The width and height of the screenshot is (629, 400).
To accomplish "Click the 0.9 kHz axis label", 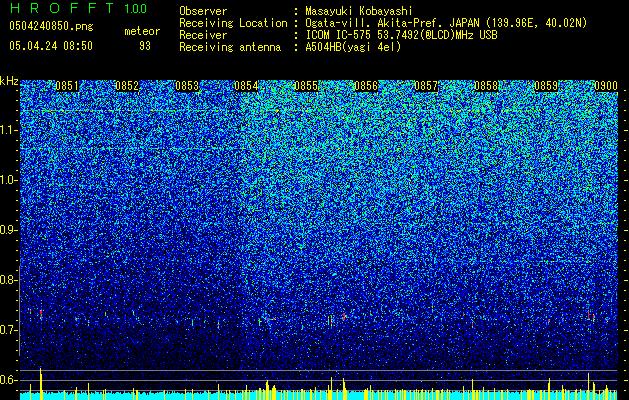I will (9, 230).
